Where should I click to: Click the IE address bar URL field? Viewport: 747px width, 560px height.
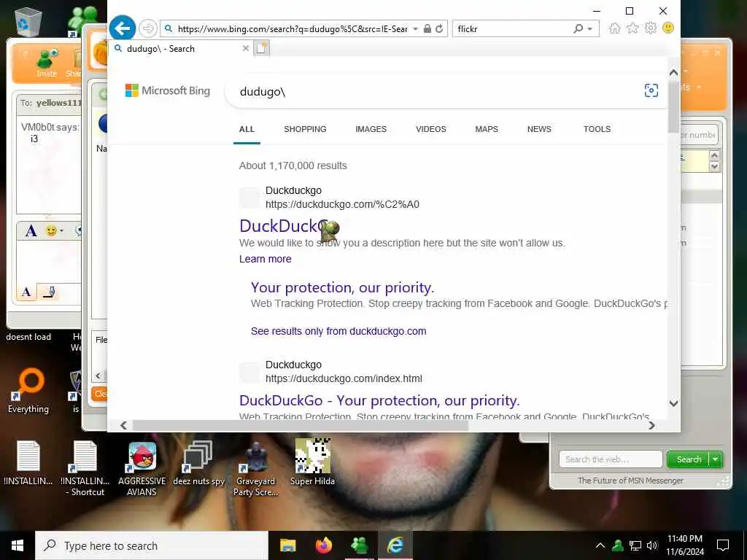point(292,29)
